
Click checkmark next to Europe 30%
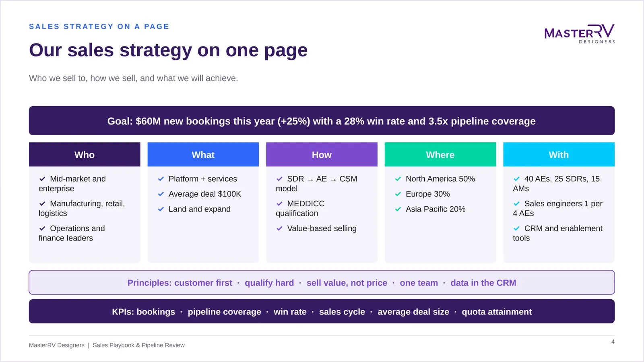[398, 194]
